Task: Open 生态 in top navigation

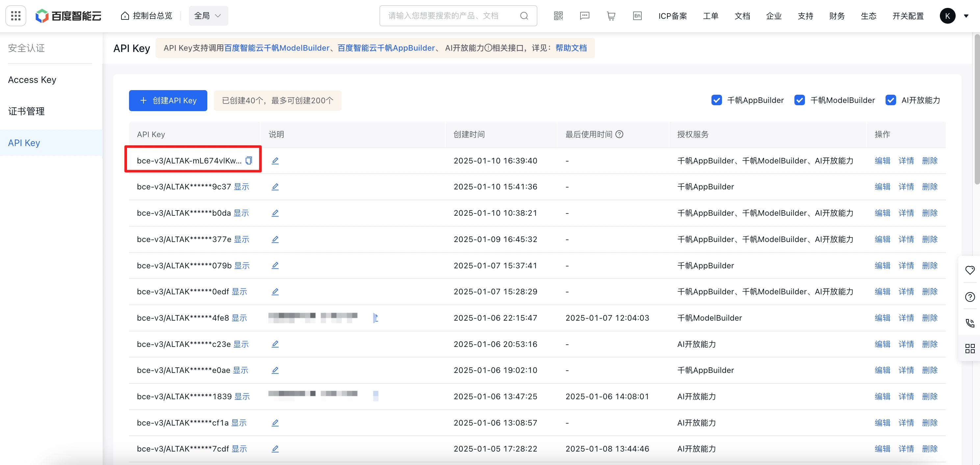Action: 868,16
